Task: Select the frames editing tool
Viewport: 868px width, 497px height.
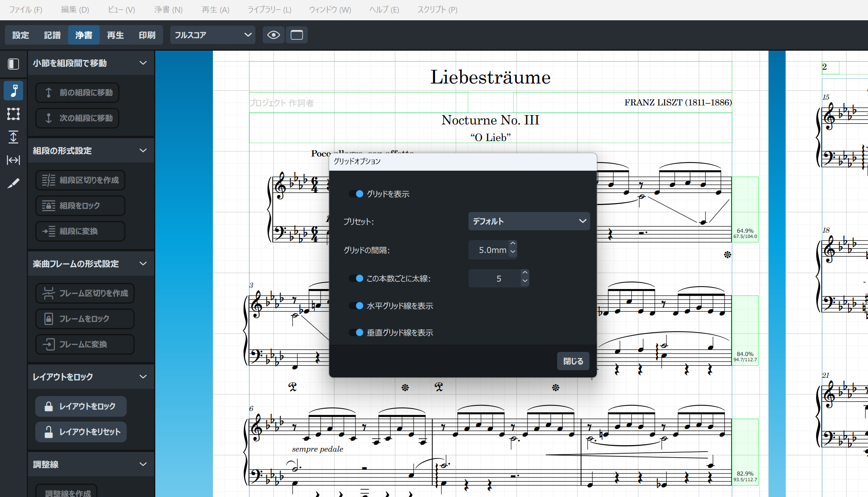Action: coord(13,114)
